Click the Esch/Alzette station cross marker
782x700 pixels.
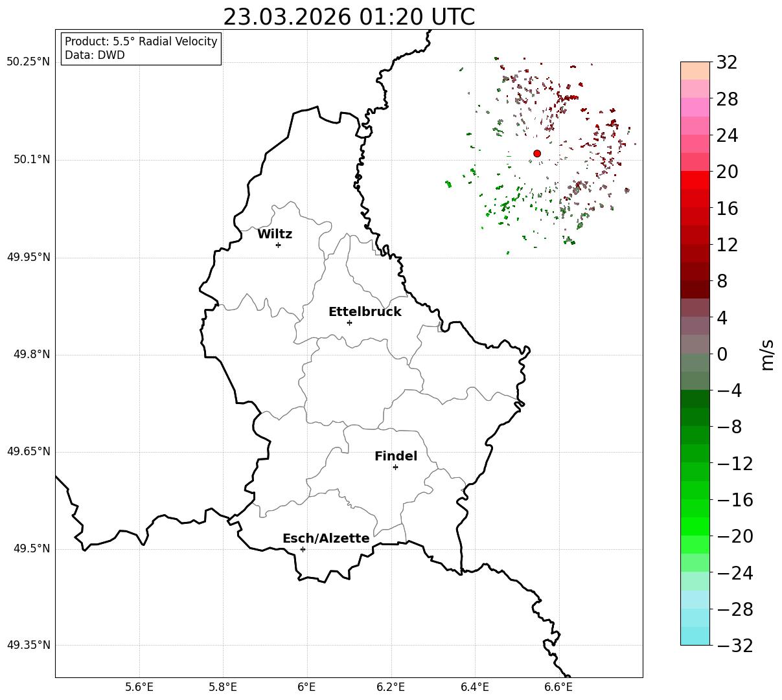pos(303,549)
